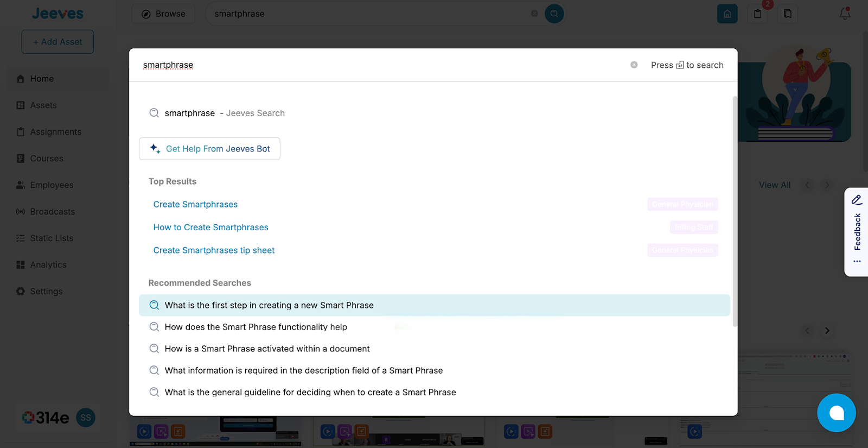The height and width of the screenshot is (448, 868).
Task: Click the search icon beside 'What is the first step'
Action: (154, 305)
